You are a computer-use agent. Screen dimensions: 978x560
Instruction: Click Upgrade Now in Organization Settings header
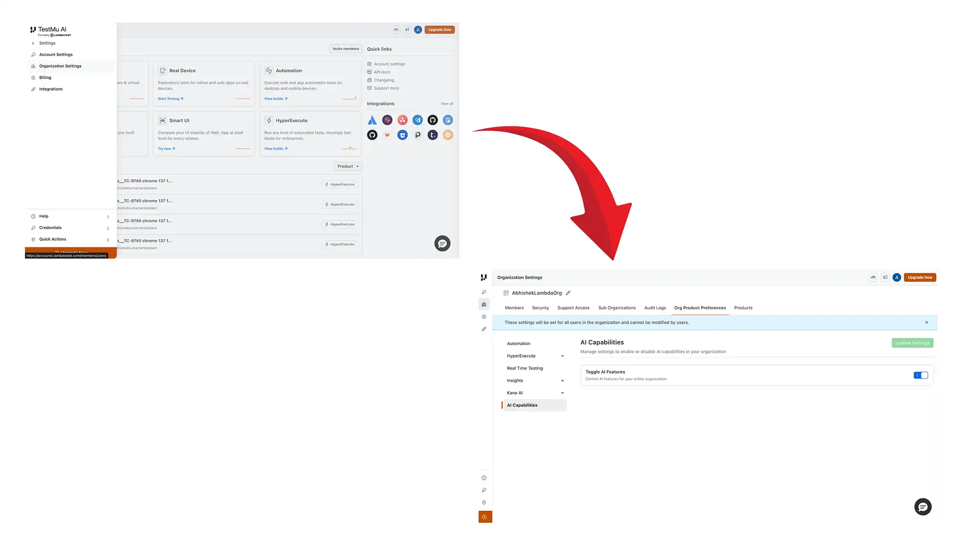[920, 277]
